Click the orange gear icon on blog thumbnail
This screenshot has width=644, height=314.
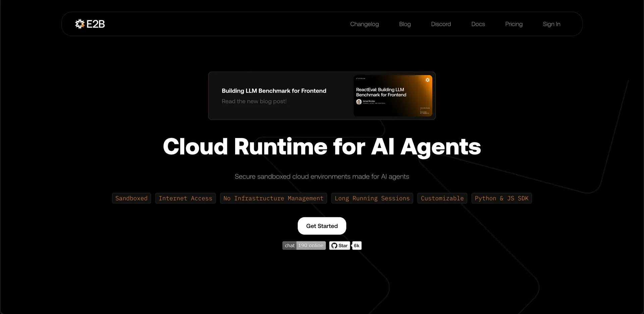click(x=427, y=80)
